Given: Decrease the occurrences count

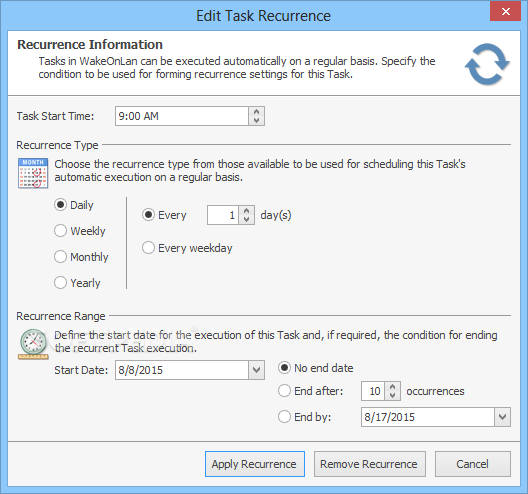Looking at the screenshot, I should click(x=392, y=395).
